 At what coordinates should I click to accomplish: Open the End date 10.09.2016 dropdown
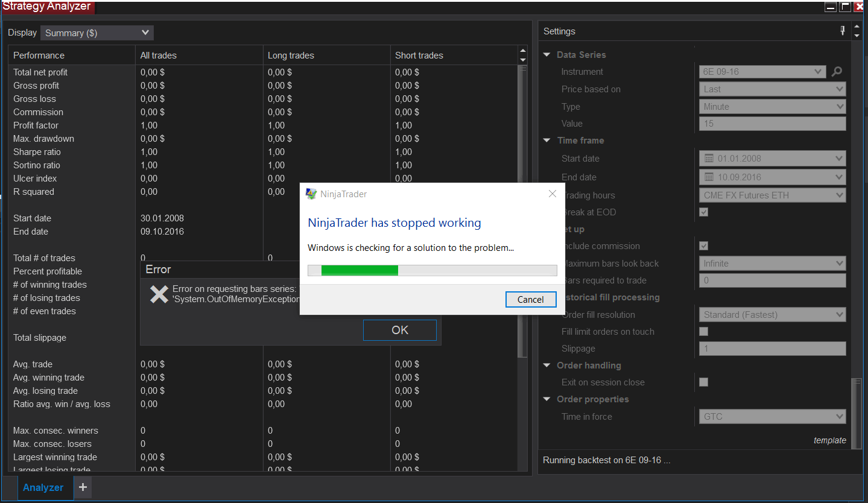click(773, 177)
